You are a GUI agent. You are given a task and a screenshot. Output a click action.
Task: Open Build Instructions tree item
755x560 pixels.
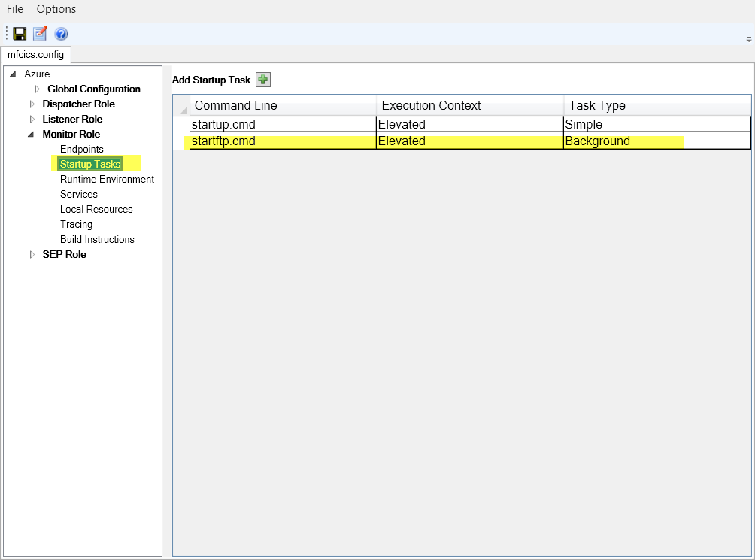tap(97, 239)
